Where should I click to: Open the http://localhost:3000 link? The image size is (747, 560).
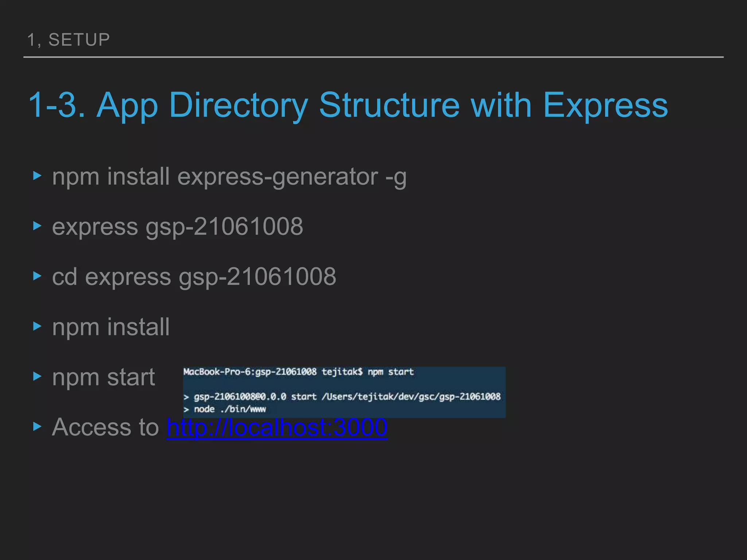277,427
